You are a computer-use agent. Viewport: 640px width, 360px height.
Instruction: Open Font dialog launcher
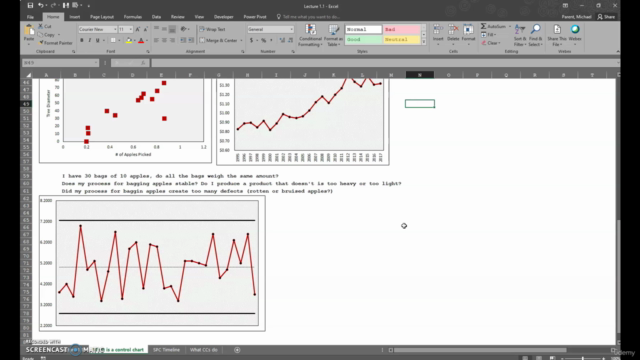point(148,52)
